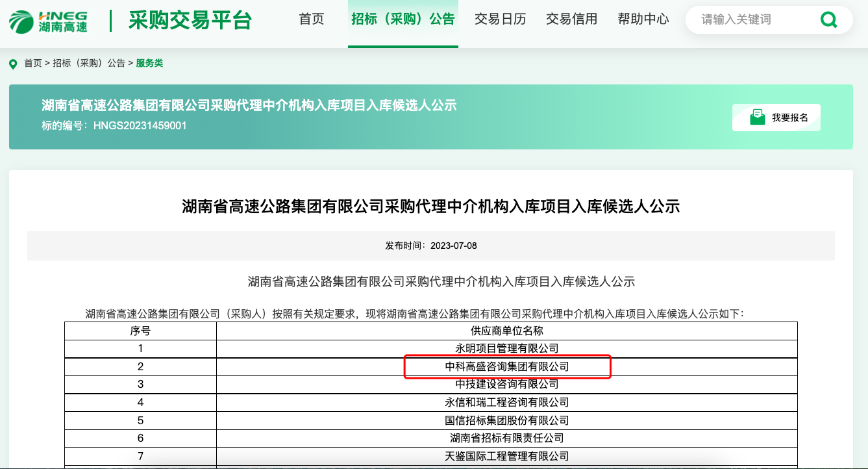
Task: Click the 首页 breadcrumb link
Action: pyautogui.click(x=33, y=64)
